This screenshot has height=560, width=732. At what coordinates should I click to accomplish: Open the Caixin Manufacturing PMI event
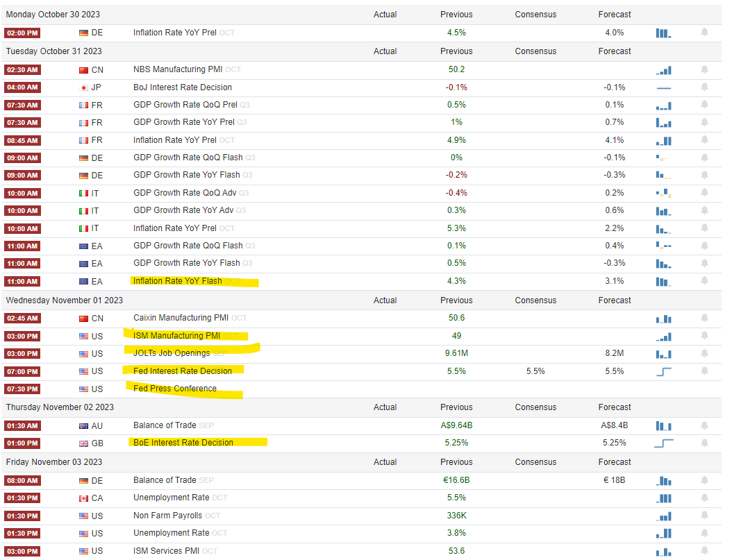coord(181,318)
